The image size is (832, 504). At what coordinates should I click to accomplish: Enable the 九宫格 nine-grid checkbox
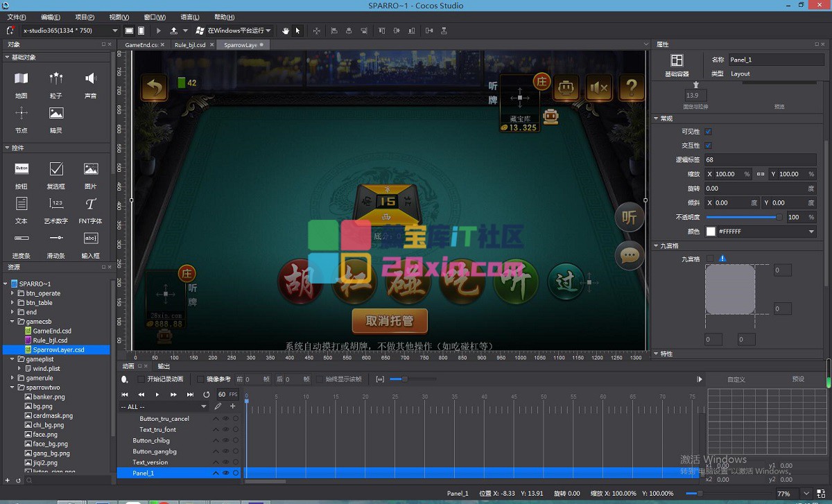tap(709, 259)
